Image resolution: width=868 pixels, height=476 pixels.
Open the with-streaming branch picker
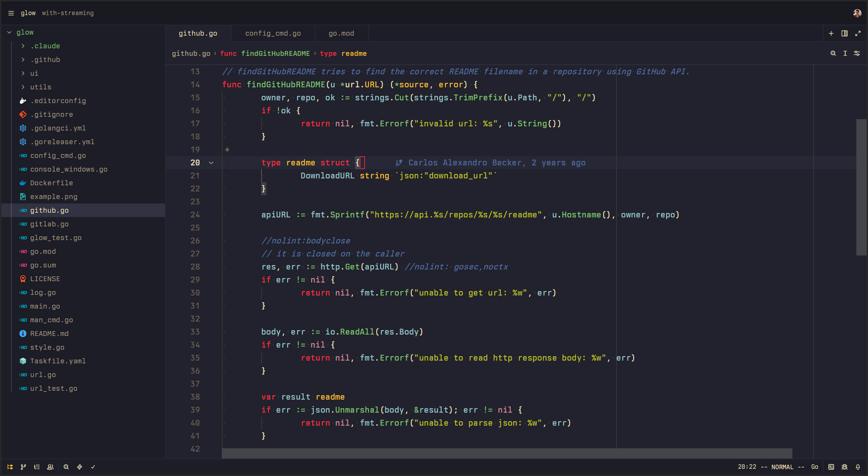[68, 13]
